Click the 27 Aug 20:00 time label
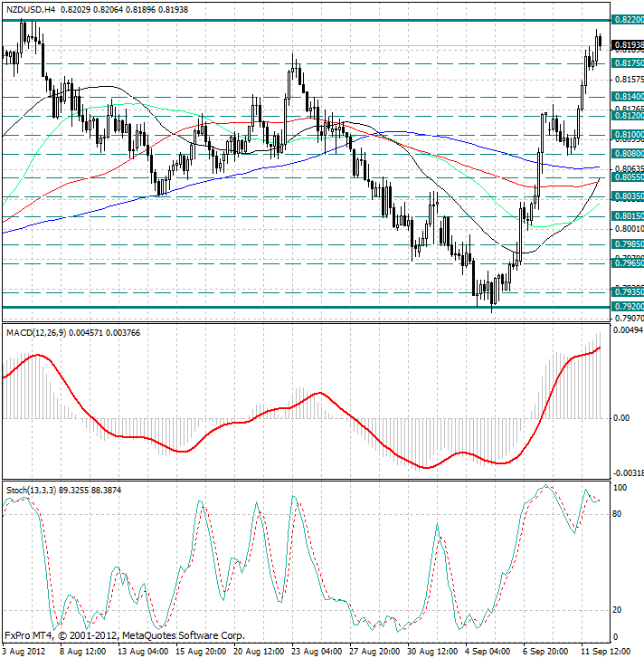644x658 pixels. (374, 652)
